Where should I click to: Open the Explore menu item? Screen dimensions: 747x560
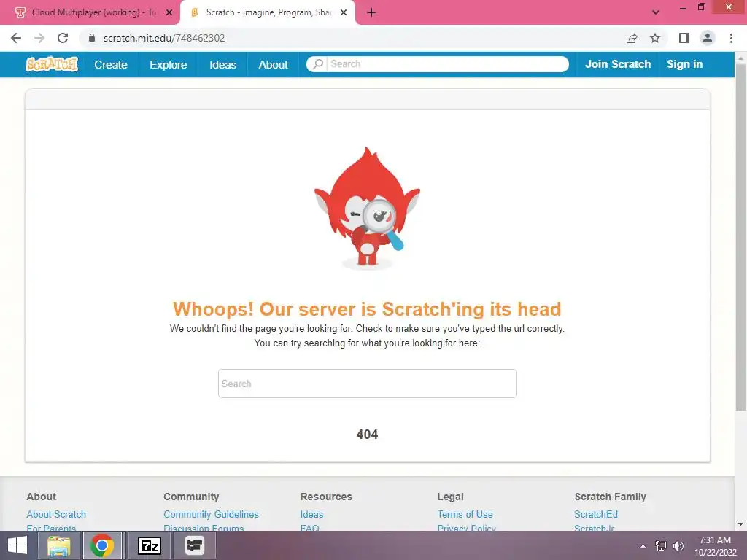tap(169, 64)
